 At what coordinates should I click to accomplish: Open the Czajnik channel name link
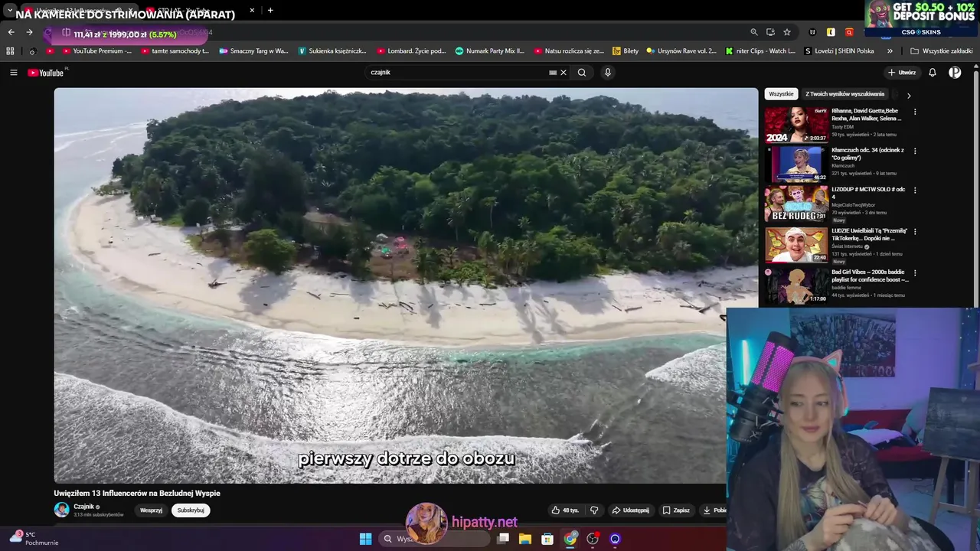pos(83,507)
